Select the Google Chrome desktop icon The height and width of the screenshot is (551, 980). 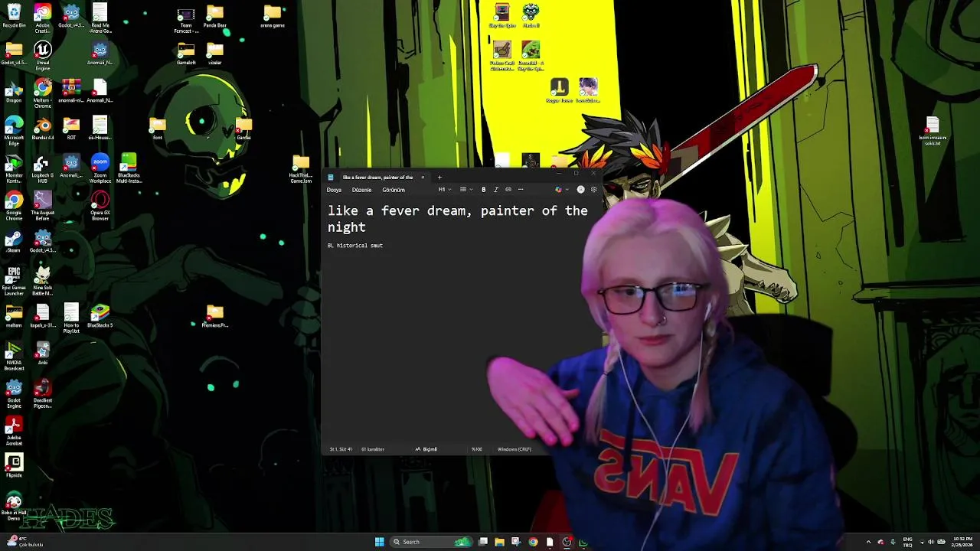tap(14, 207)
